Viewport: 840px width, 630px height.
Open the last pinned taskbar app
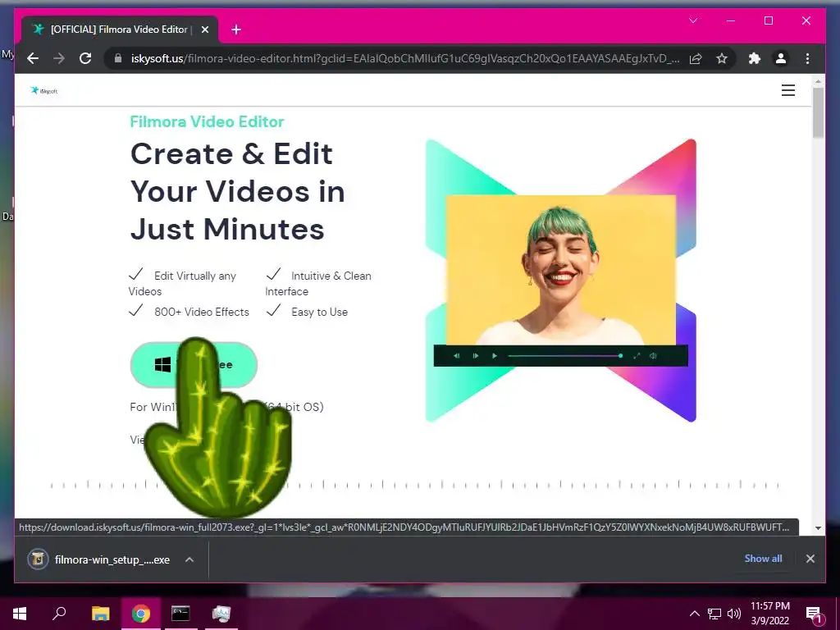[221, 613]
